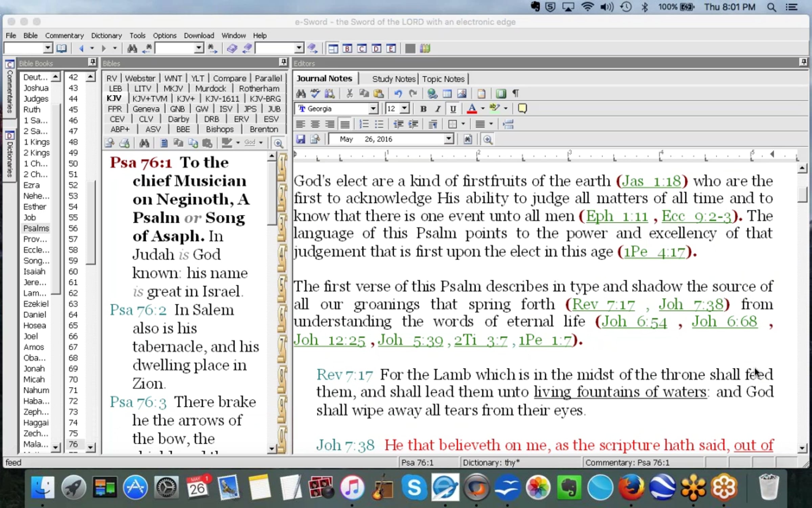812x508 pixels.
Task: Open the Georgia font name dropdown
Action: pos(373,109)
